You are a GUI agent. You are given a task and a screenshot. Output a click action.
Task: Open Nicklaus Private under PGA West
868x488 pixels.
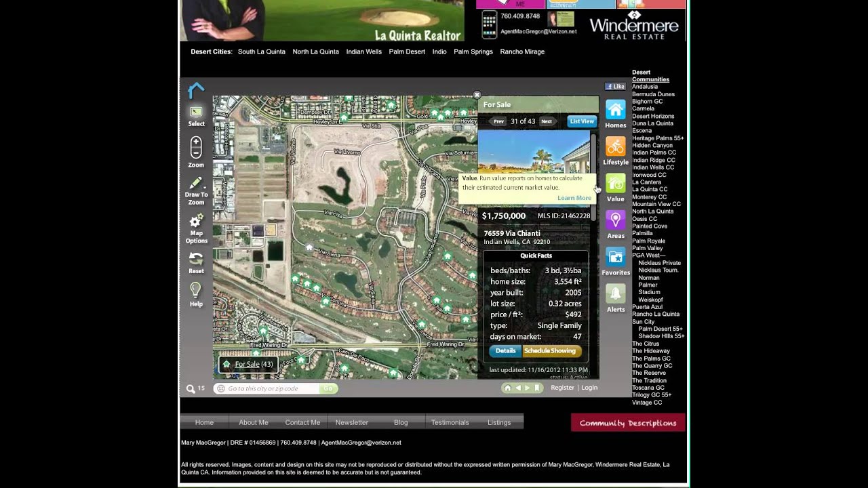(660, 263)
